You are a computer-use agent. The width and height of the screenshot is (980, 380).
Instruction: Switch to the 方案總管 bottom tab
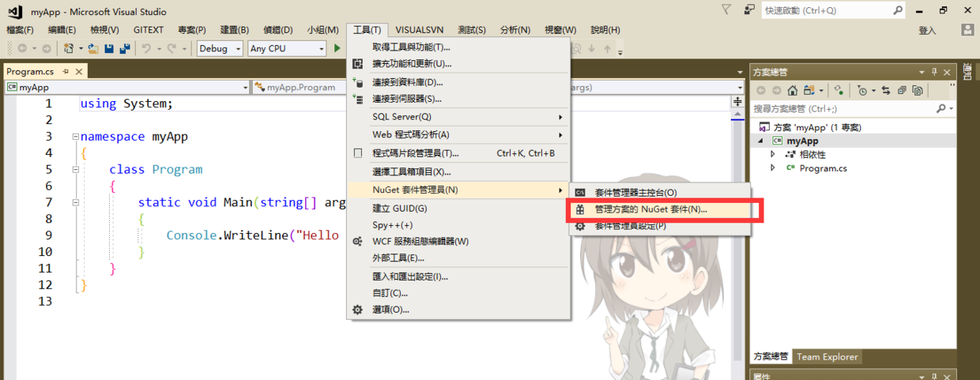click(771, 357)
